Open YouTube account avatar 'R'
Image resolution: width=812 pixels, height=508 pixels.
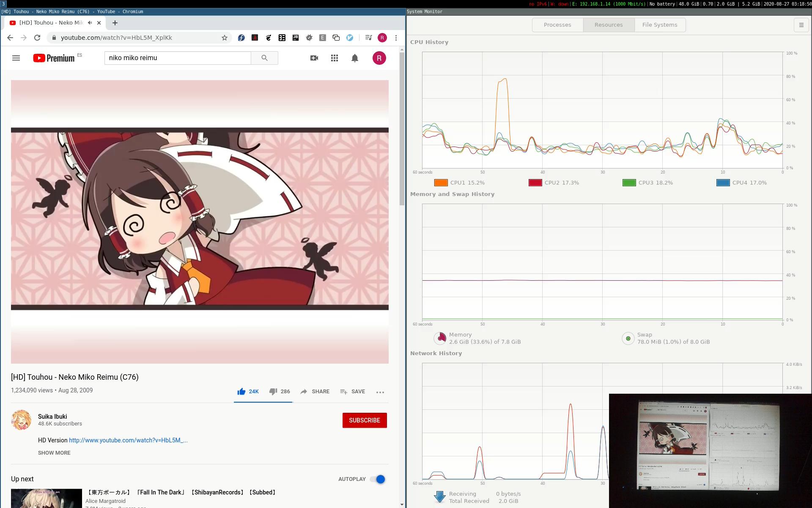[x=379, y=58]
